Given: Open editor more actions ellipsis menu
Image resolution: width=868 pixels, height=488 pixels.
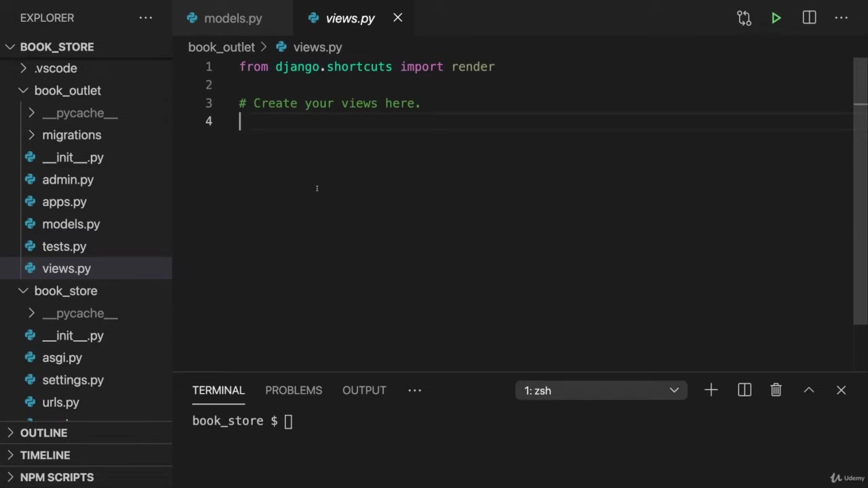Looking at the screenshot, I should (x=841, y=18).
